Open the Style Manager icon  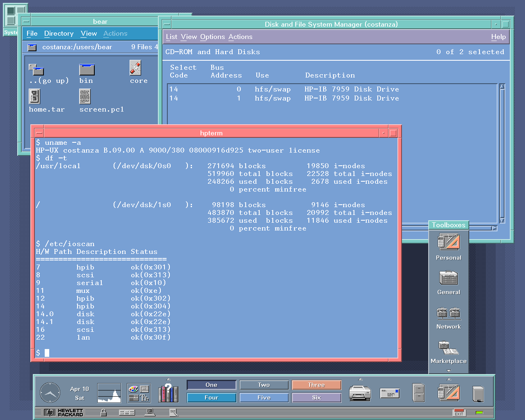pyautogui.click(x=139, y=393)
